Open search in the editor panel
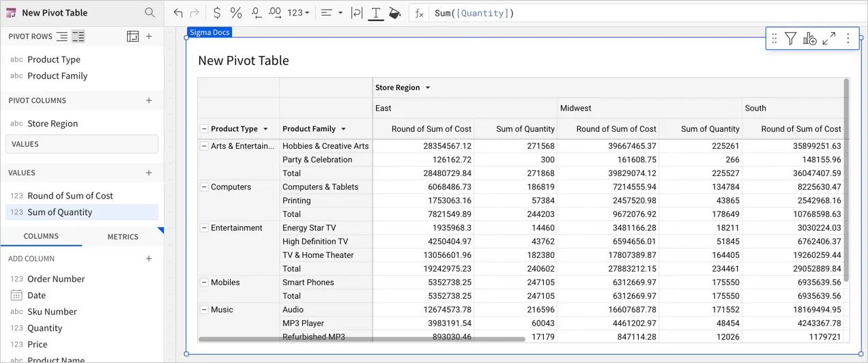868x363 pixels. [149, 13]
